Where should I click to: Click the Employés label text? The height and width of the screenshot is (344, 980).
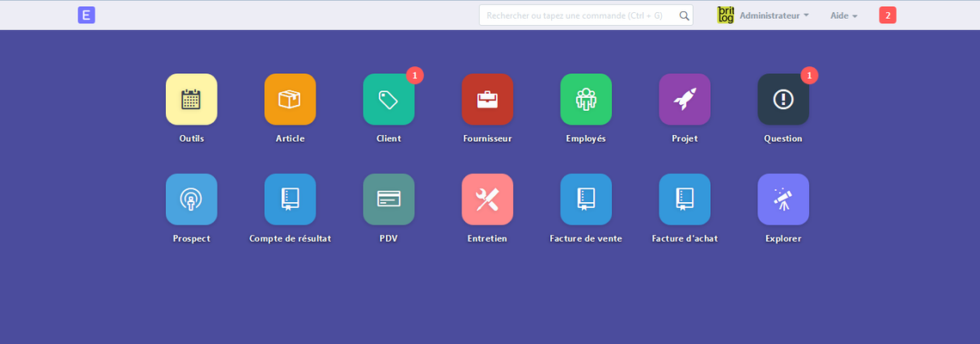tap(585, 138)
